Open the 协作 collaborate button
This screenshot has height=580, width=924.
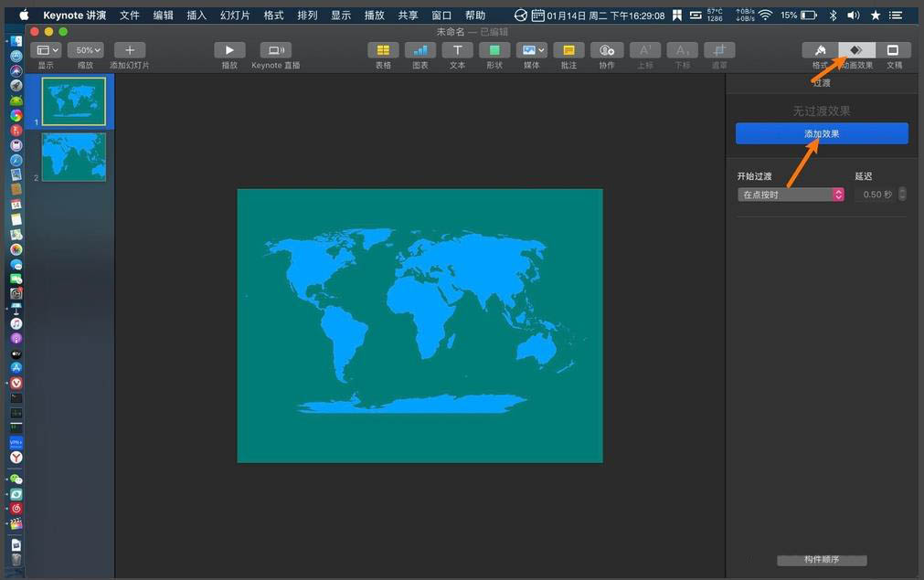606,50
